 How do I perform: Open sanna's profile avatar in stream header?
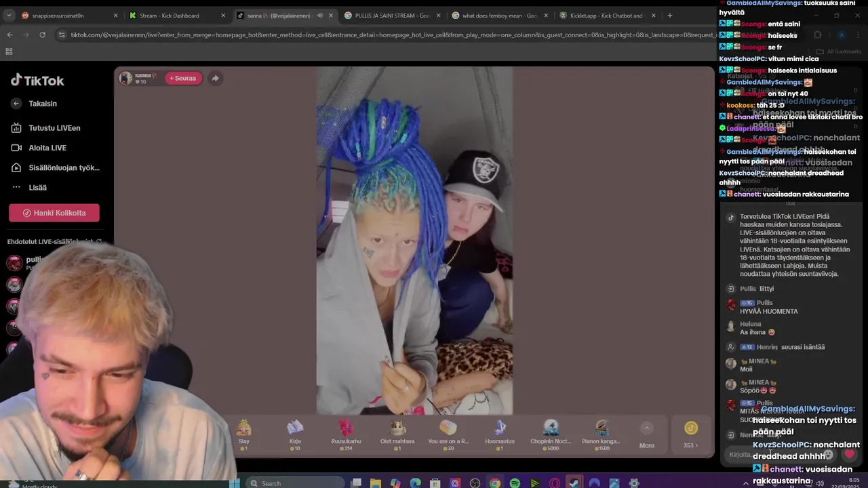125,78
